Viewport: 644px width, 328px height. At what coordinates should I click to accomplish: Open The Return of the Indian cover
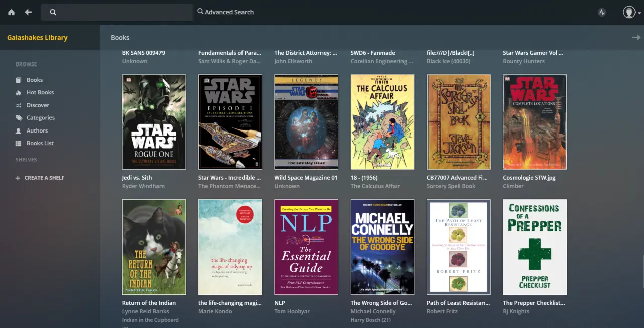(154, 247)
